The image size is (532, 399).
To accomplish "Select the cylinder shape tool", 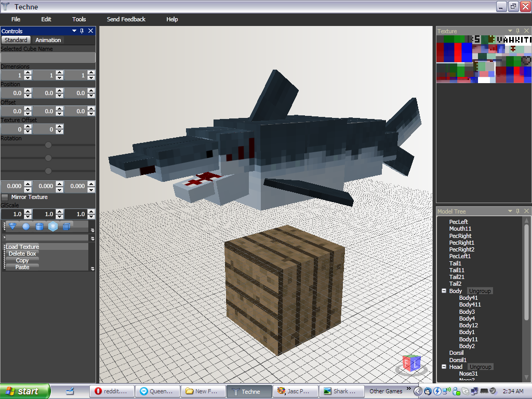I will tap(40, 225).
